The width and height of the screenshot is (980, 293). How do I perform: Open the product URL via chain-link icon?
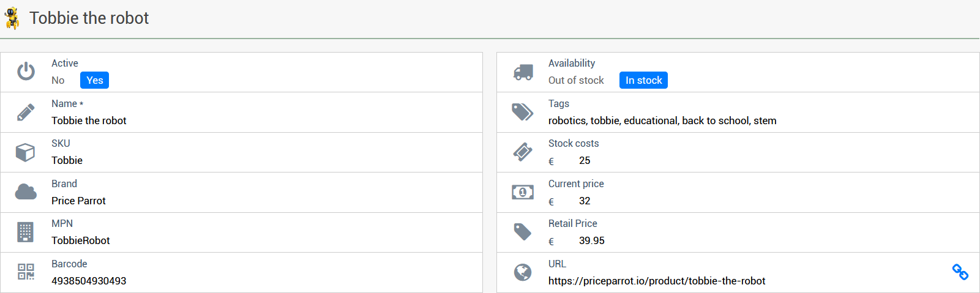pyautogui.click(x=960, y=272)
